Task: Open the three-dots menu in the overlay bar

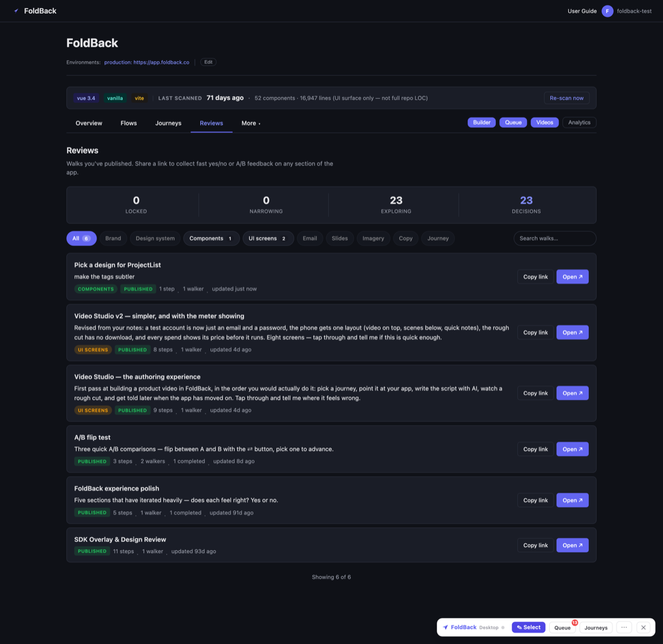Action: tap(624, 628)
